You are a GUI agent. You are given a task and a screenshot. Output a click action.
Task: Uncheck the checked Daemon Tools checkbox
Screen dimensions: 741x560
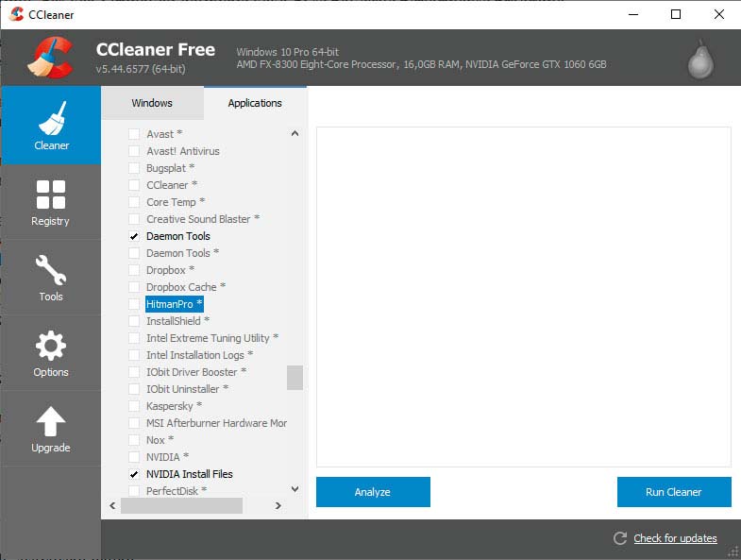coord(134,236)
